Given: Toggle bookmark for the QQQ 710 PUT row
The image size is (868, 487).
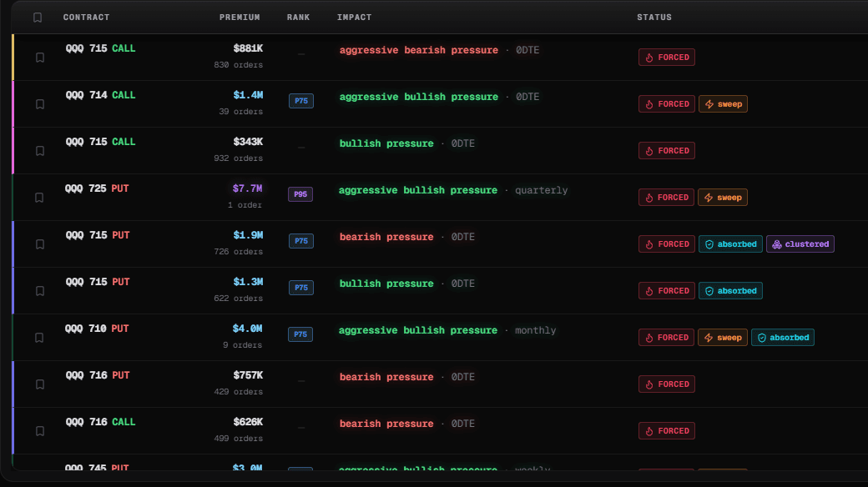Looking at the screenshot, I should [39, 338].
